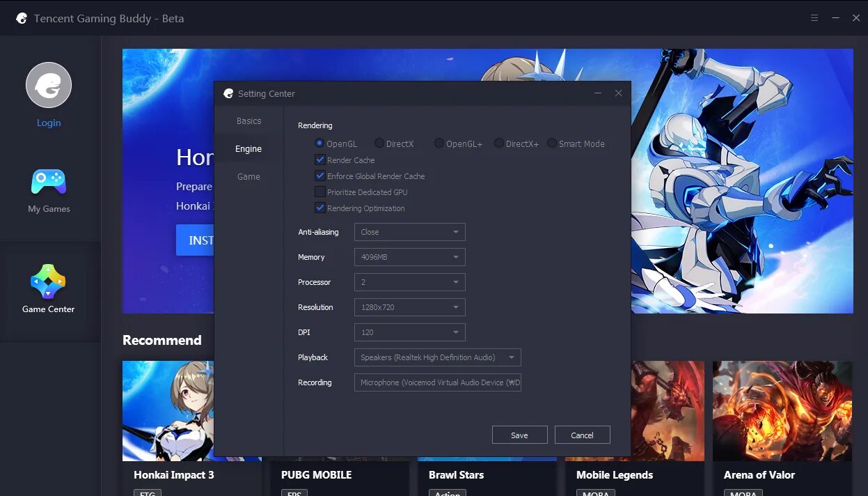Cancel the Setting Center changes
Viewport: 868px width, 496px height.
pos(582,435)
